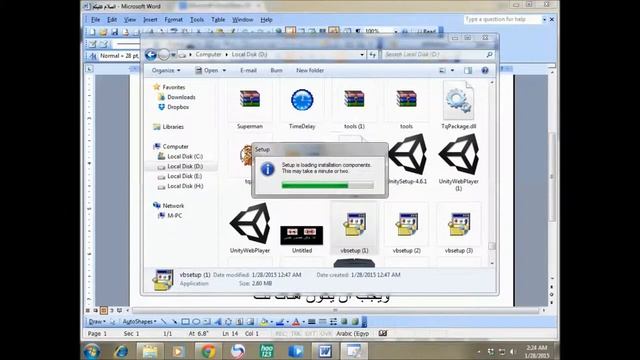Image resolution: width=640 pixels, height=360 pixels.
Task: Select the Superman archive file
Action: coord(250,105)
